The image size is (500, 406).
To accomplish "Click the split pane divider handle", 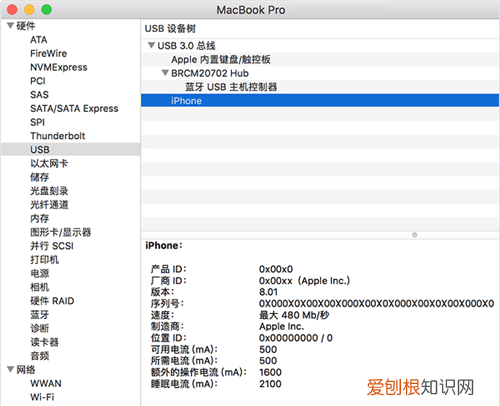I will click(x=414, y=235).
